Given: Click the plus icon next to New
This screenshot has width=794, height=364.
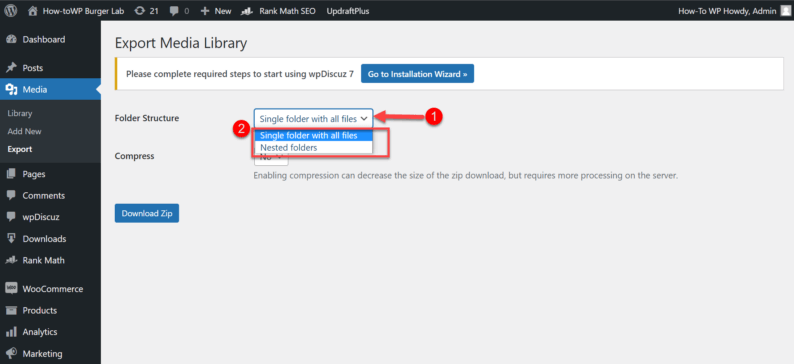Looking at the screenshot, I should [x=205, y=11].
